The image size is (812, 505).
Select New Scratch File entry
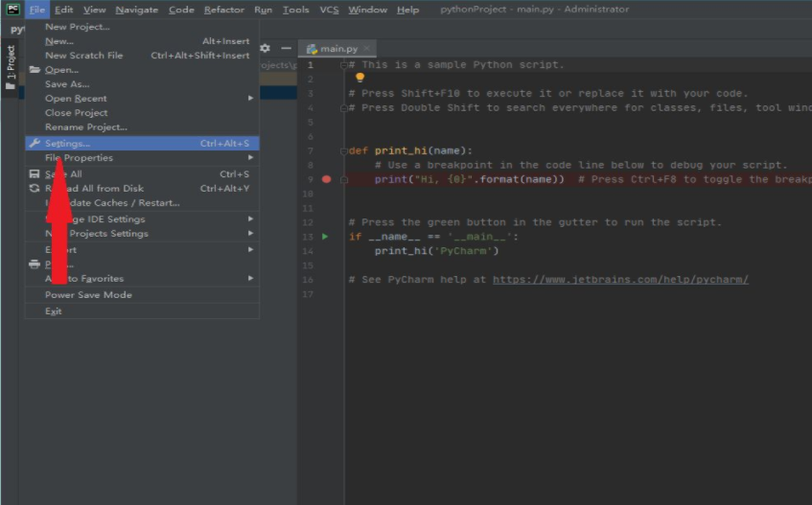[x=142, y=56]
